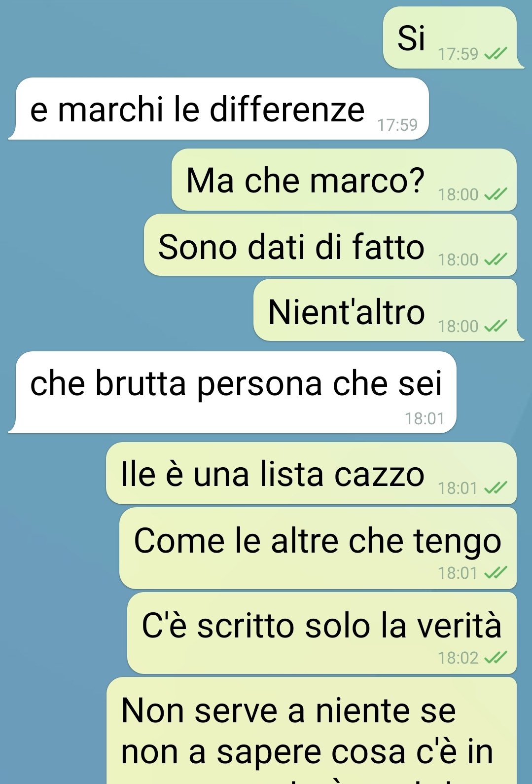Tap the read checkmarks on 'Si' message
This screenshot has width=532, height=784.
pyautogui.click(x=496, y=54)
